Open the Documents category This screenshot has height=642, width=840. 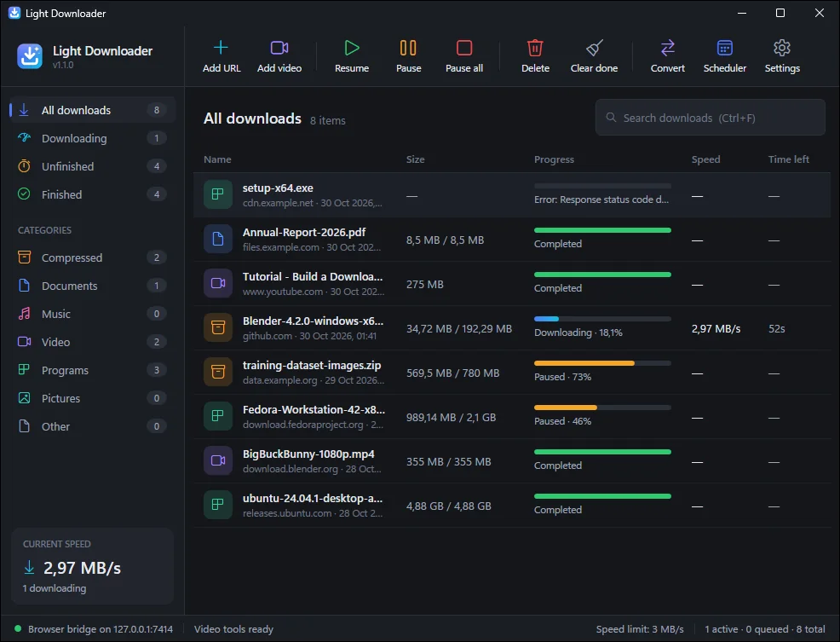point(93,286)
